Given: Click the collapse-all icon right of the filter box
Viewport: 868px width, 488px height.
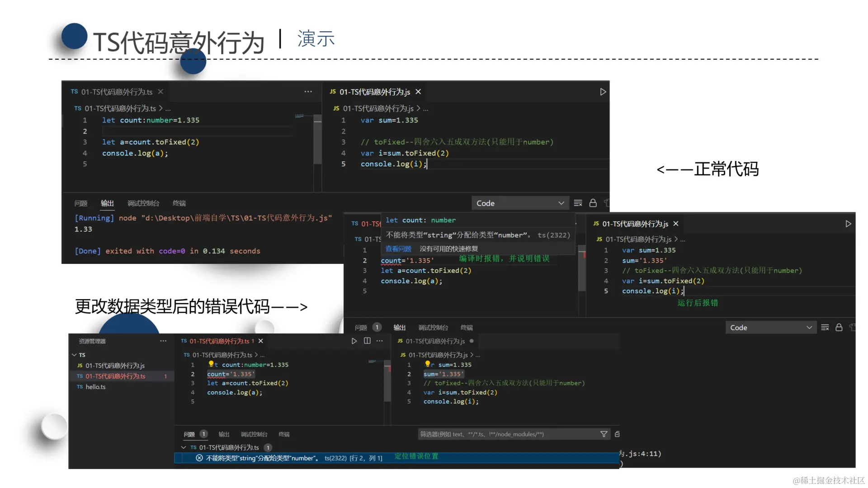Looking at the screenshot, I should coord(617,434).
